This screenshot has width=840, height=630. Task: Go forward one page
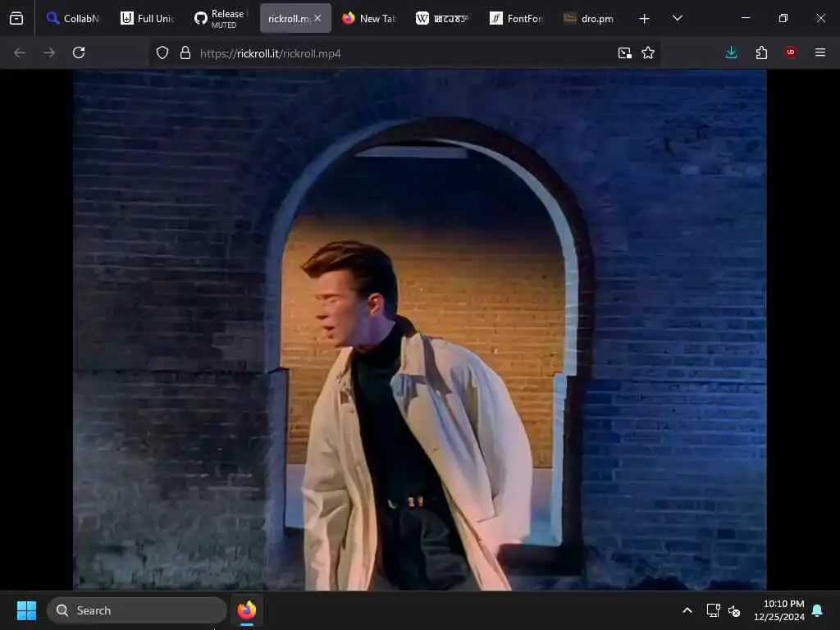click(x=49, y=53)
